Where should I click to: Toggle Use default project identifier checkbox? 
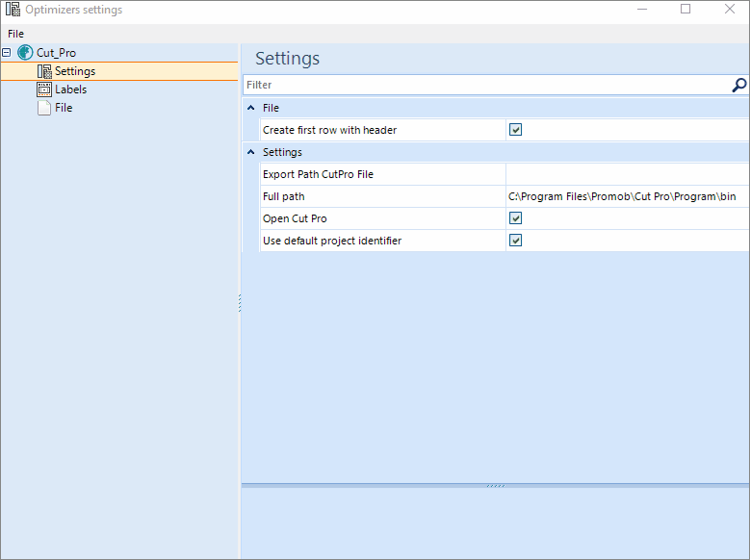pyautogui.click(x=515, y=240)
